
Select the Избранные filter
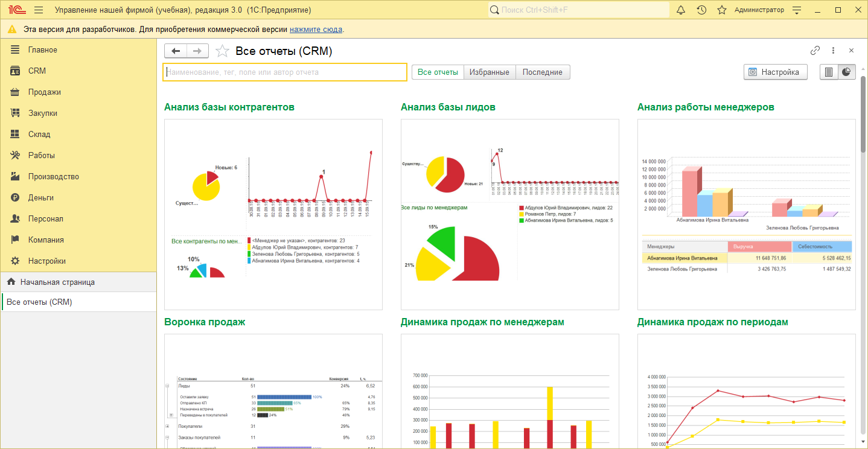click(x=490, y=72)
